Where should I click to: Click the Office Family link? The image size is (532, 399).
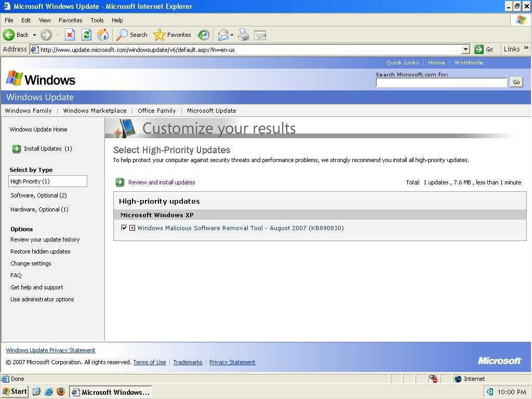coord(157,111)
